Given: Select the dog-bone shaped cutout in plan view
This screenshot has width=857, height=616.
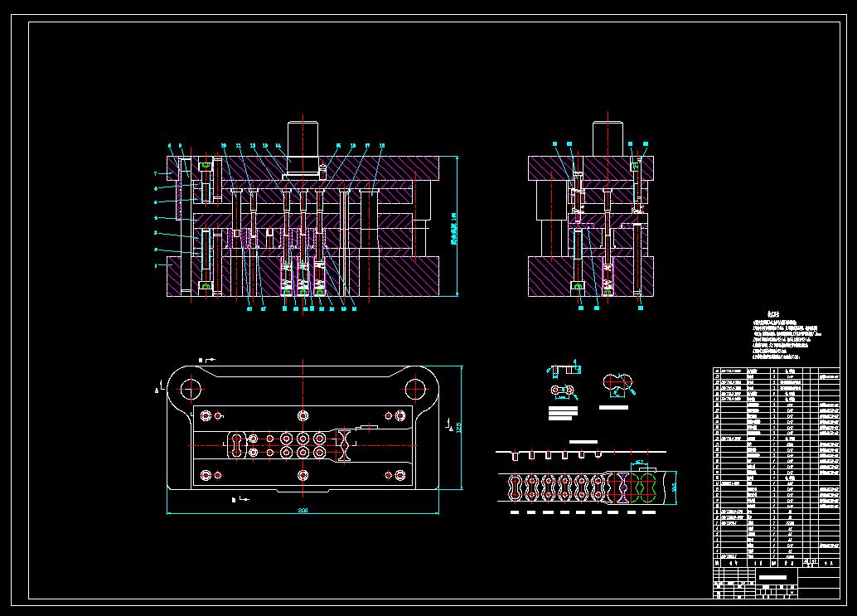Looking at the screenshot, I should coord(237,445).
